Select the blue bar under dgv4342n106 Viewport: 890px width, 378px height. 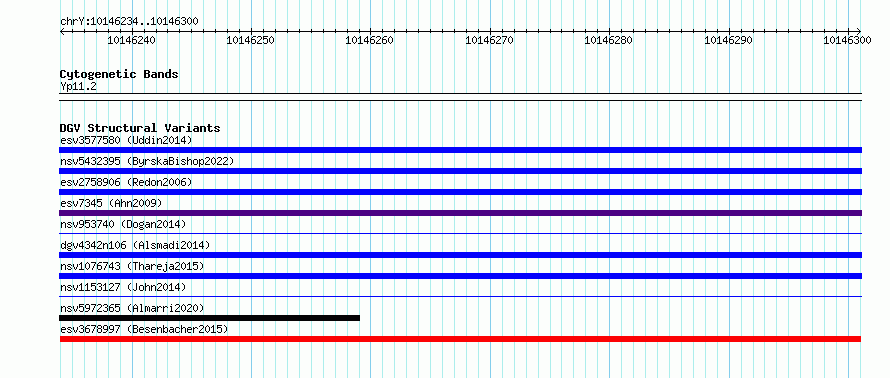pos(460,255)
